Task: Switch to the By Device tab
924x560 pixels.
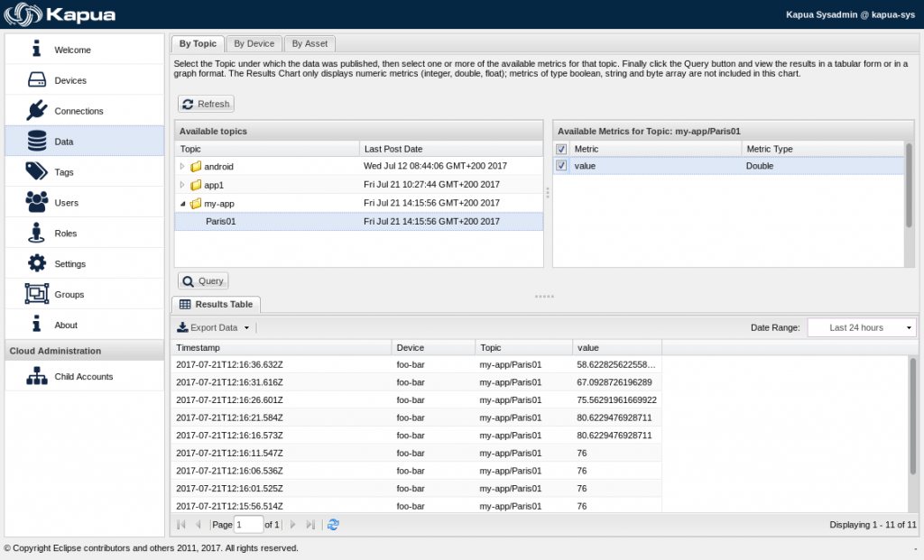Action: (x=254, y=43)
